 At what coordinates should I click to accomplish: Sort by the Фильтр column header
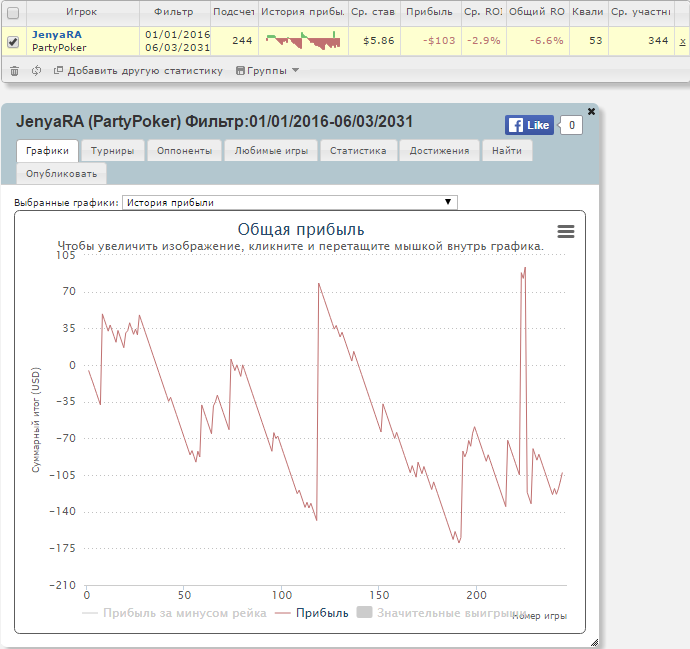click(x=174, y=12)
